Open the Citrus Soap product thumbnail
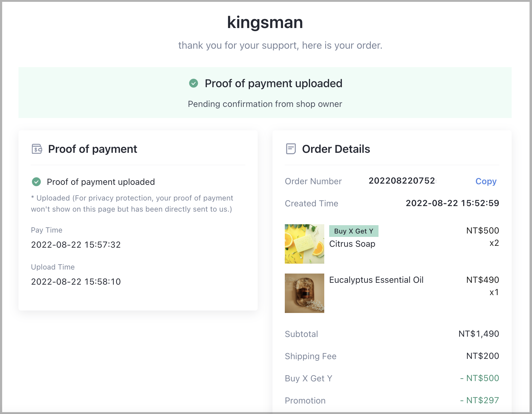Image resolution: width=532 pixels, height=414 pixels. pyautogui.click(x=304, y=244)
